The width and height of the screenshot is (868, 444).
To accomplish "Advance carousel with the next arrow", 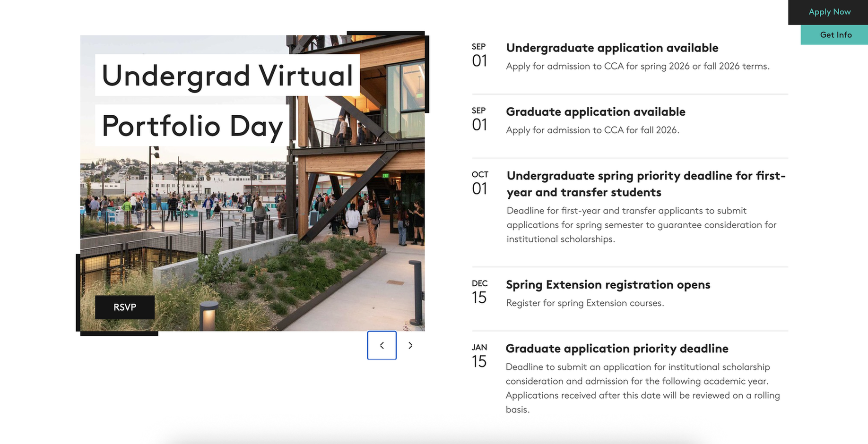I will (x=410, y=345).
